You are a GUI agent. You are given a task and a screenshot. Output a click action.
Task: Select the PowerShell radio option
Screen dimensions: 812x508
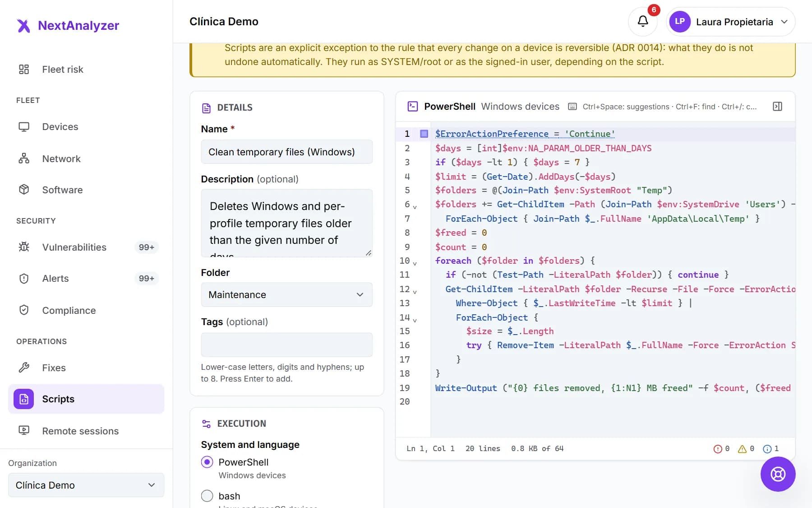pyautogui.click(x=207, y=462)
